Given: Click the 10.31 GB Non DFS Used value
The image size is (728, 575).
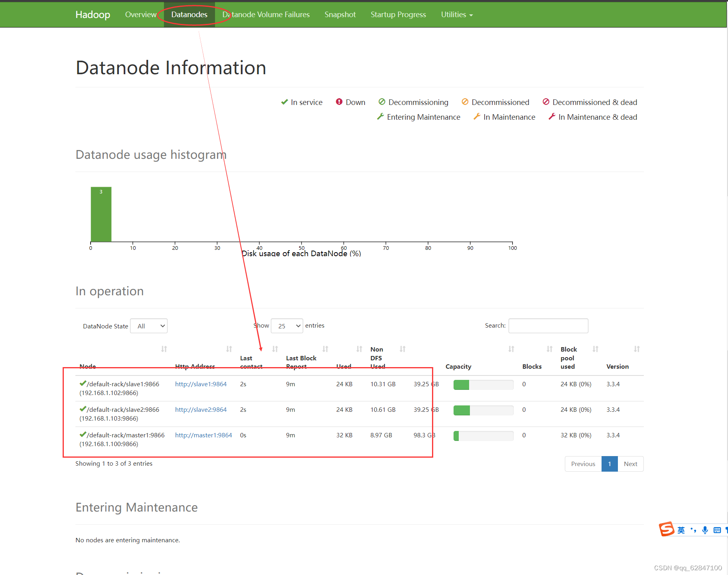Looking at the screenshot, I should click(383, 384).
